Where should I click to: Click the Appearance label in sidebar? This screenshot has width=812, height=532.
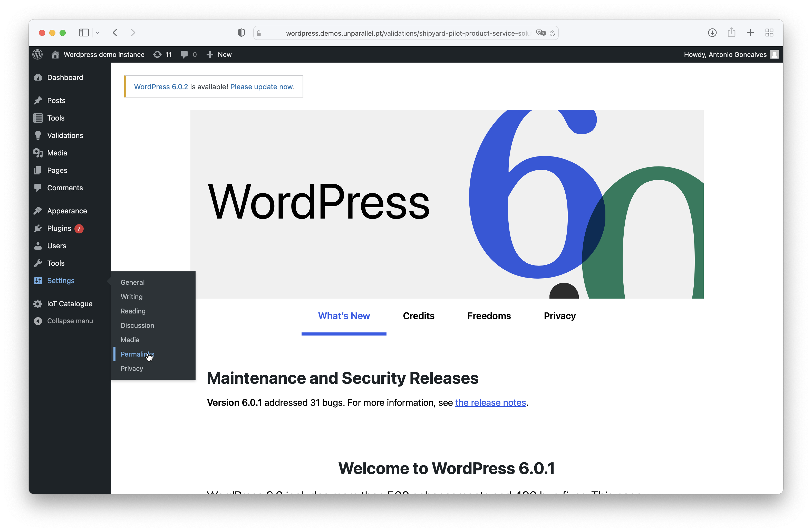point(67,211)
